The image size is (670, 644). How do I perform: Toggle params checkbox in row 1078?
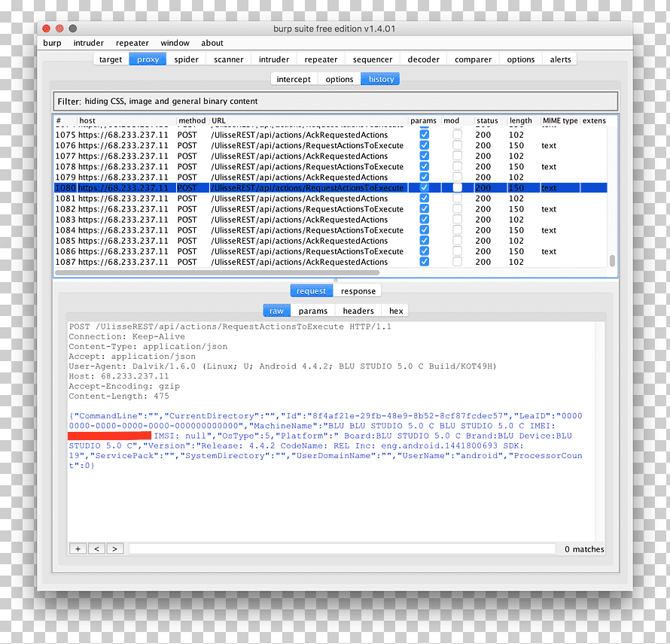[425, 166]
